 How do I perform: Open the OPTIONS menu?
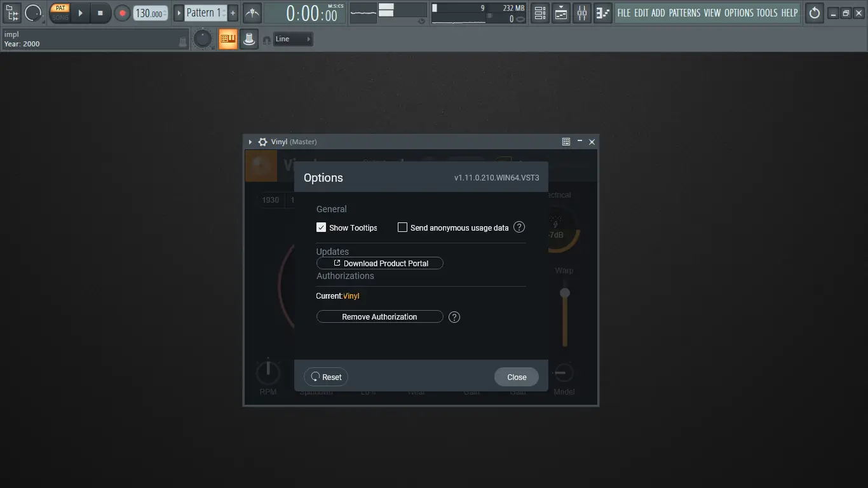pyautogui.click(x=739, y=13)
